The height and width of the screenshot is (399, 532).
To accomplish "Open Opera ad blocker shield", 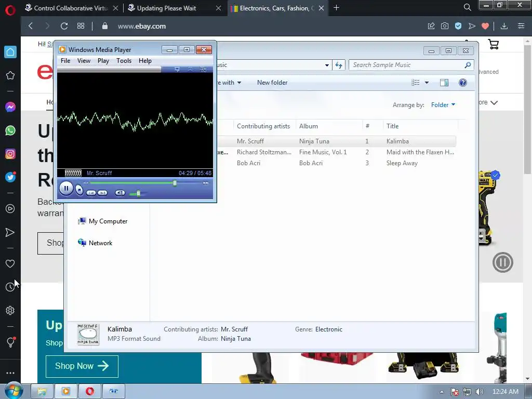I will coord(458,26).
